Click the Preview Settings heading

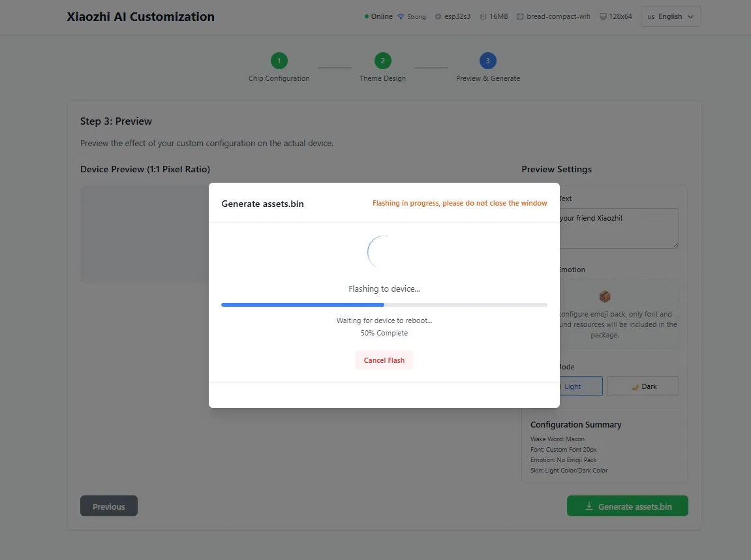557,169
